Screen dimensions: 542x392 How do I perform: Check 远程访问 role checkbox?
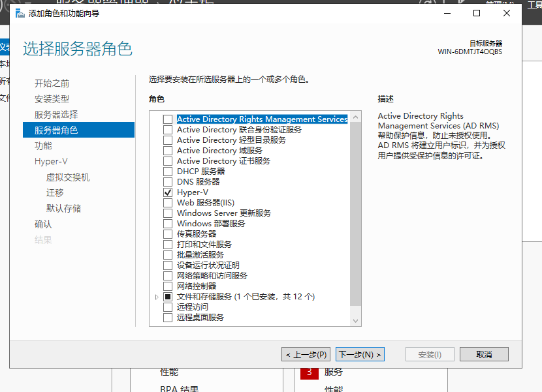point(168,307)
